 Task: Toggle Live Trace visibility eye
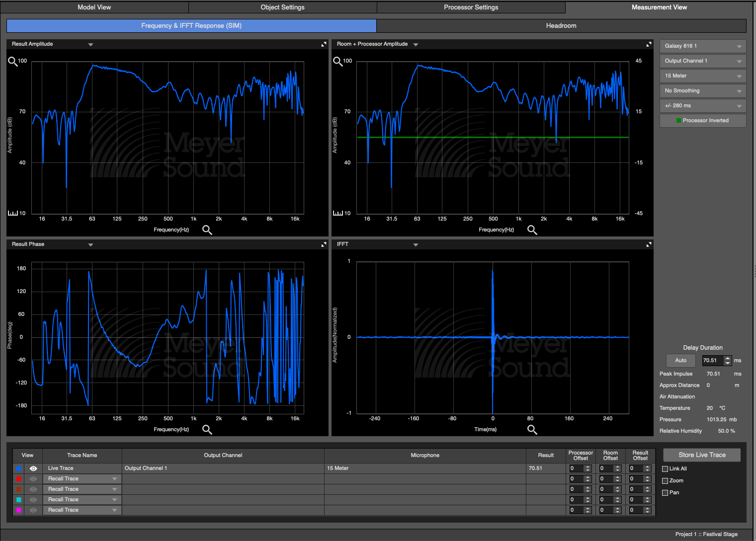33,468
